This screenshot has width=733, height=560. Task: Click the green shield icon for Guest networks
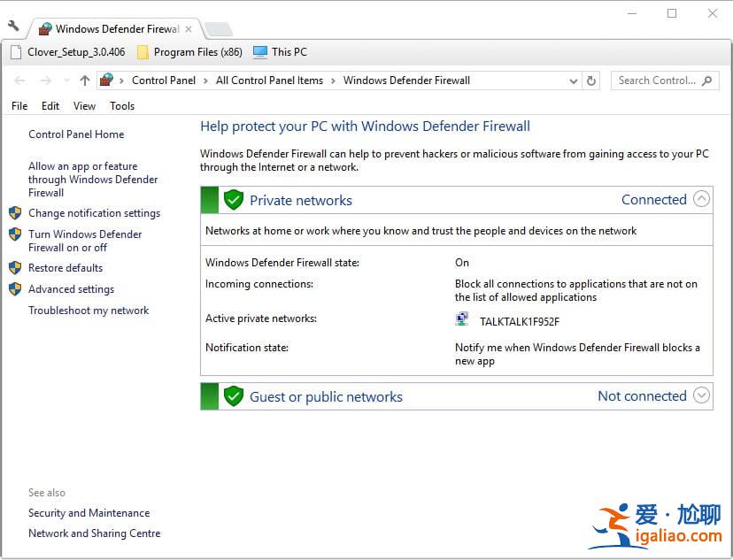pyautogui.click(x=233, y=396)
